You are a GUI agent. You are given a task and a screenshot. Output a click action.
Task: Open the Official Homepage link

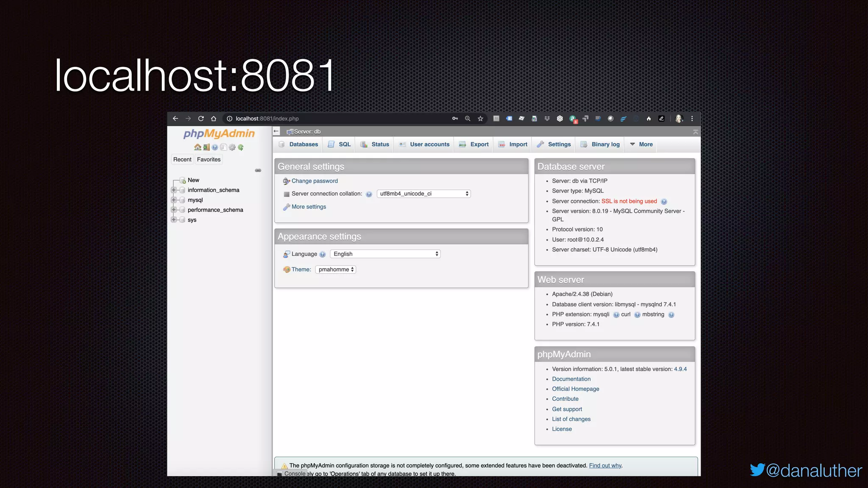[x=575, y=389]
